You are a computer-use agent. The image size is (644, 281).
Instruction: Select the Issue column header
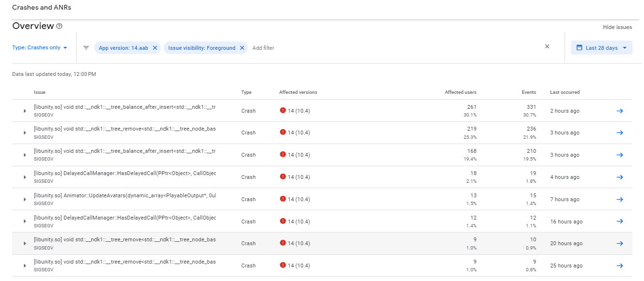40,92
